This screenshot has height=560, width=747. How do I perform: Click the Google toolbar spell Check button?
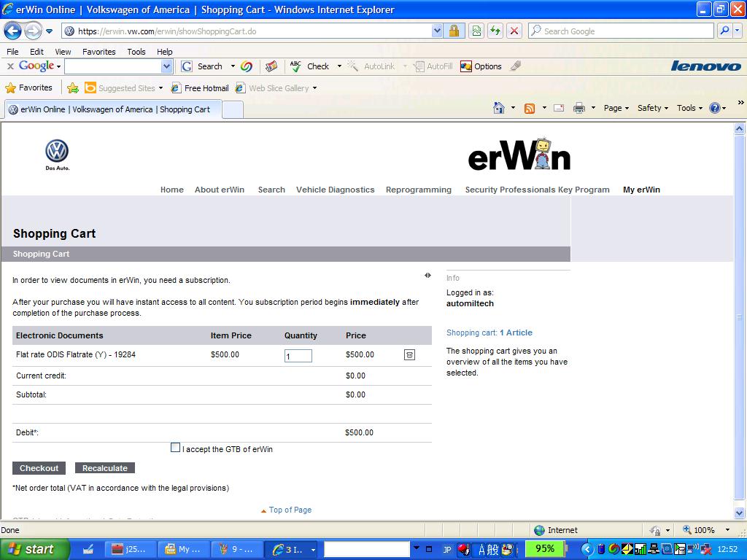pyautogui.click(x=309, y=66)
